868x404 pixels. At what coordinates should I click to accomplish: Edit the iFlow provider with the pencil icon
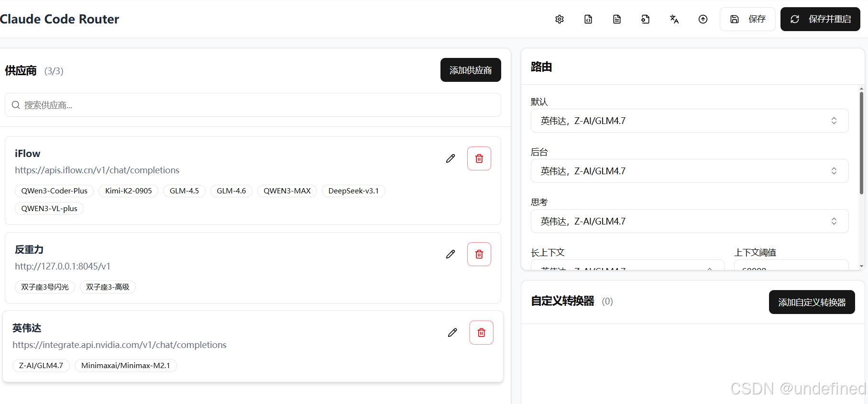click(x=450, y=158)
